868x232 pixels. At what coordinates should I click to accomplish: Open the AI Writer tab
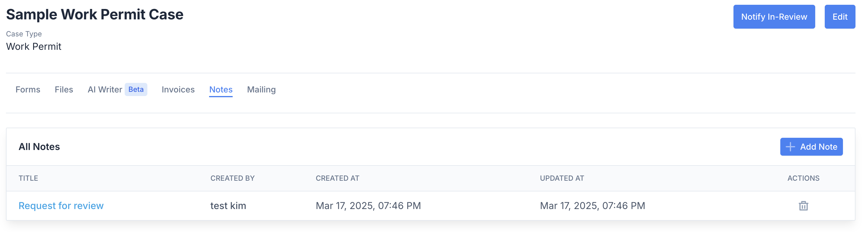(x=105, y=89)
